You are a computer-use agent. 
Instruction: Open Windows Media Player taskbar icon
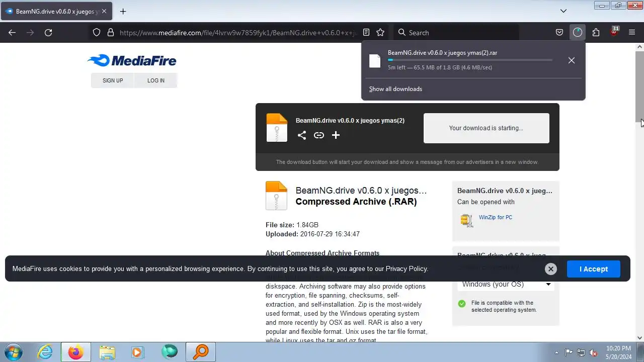[x=138, y=352]
